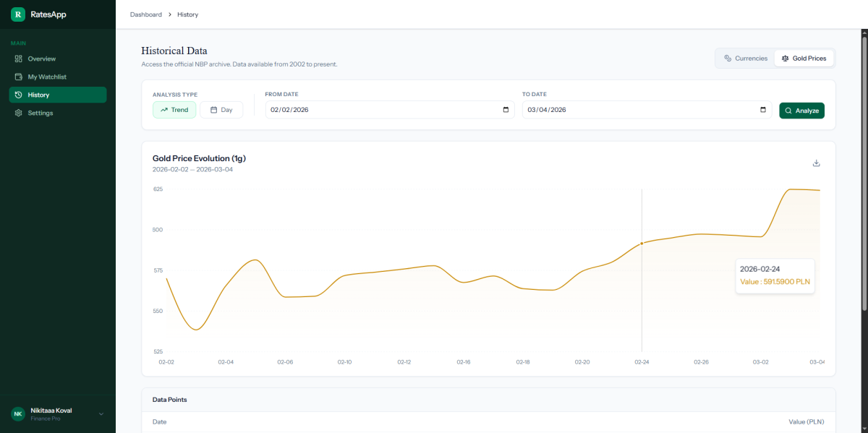Open calendar picker in To Date field
Screen dimensions: 868x433
pyautogui.click(x=763, y=110)
